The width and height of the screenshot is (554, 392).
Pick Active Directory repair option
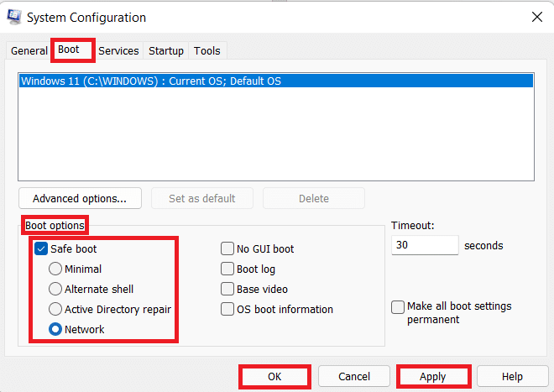click(55, 310)
